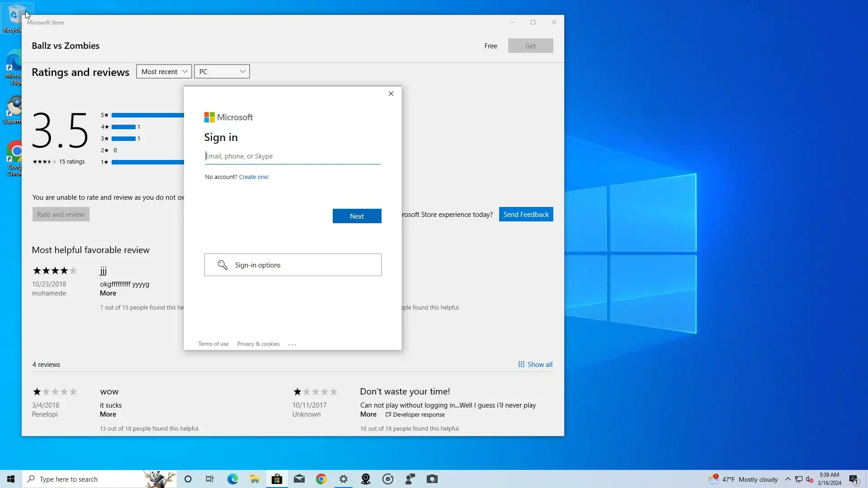Launch Google Chrome from the taskbar
The height and width of the screenshot is (488, 868).
[x=321, y=479]
